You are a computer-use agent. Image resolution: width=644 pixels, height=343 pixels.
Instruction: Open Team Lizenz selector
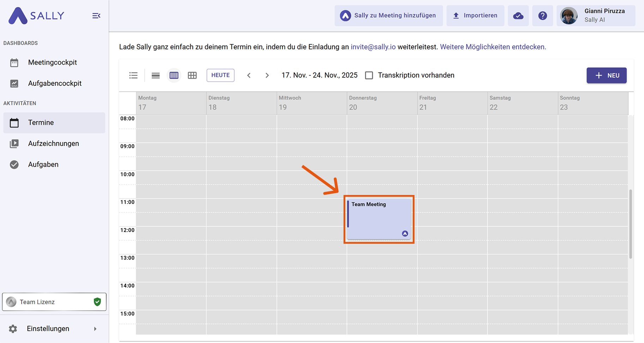pos(54,302)
